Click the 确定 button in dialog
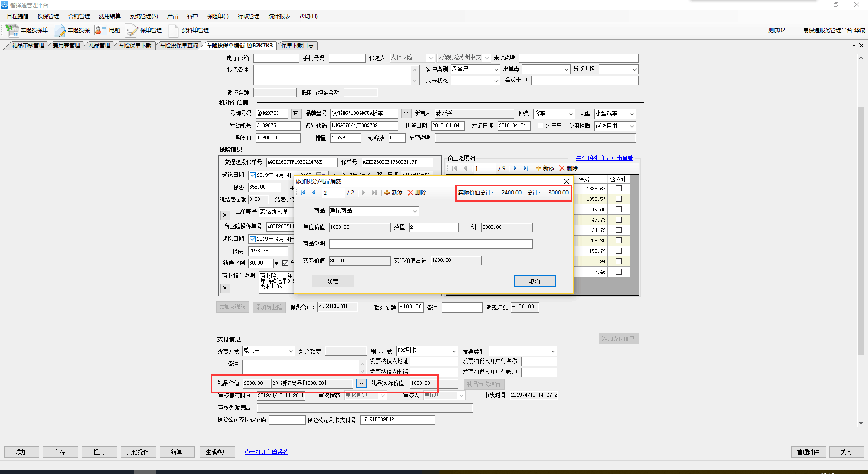This screenshot has height=474, width=868. 333,281
